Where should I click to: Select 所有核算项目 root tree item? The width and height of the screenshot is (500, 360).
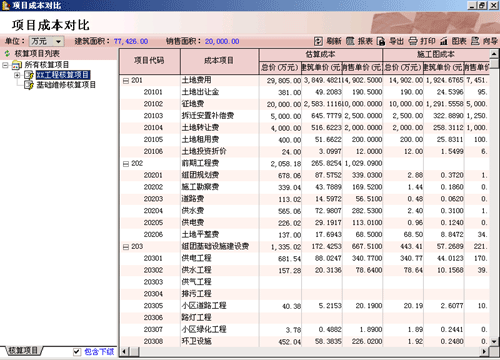47,65
